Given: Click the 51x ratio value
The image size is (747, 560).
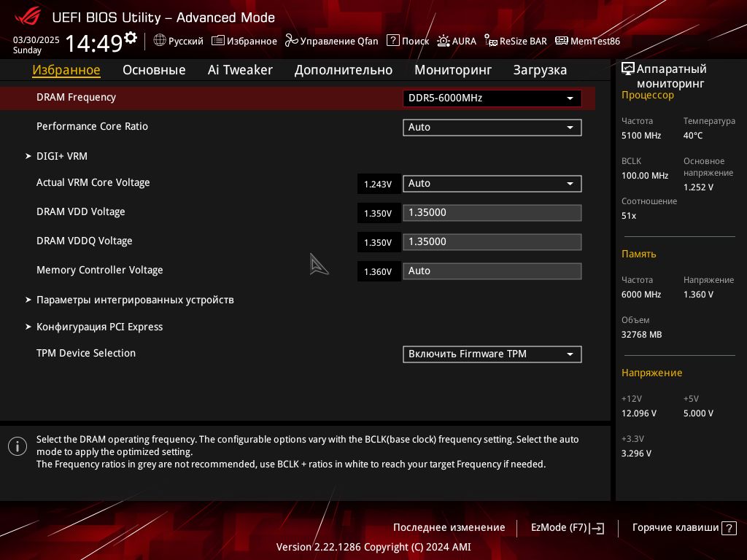Looking at the screenshot, I should coord(629,216).
